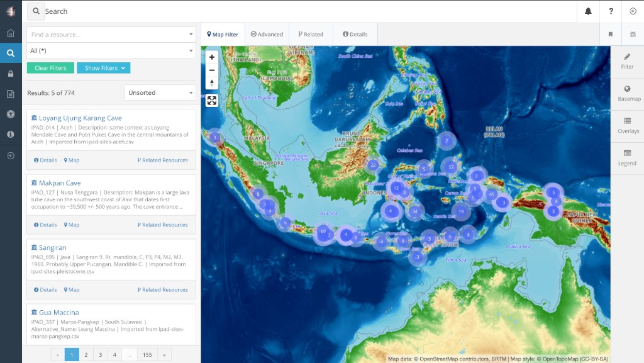Open Gua Maccina result title
This screenshot has height=363, width=644.
[58, 313]
